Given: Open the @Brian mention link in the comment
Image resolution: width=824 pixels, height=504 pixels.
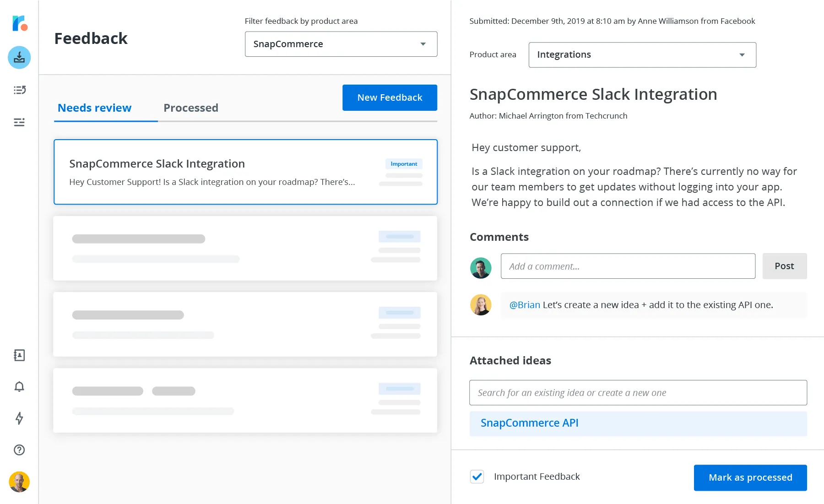Looking at the screenshot, I should point(525,304).
